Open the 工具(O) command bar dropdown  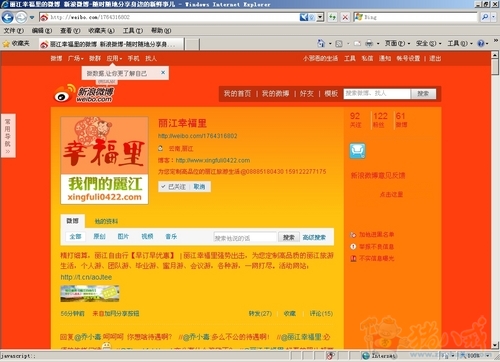460,43
